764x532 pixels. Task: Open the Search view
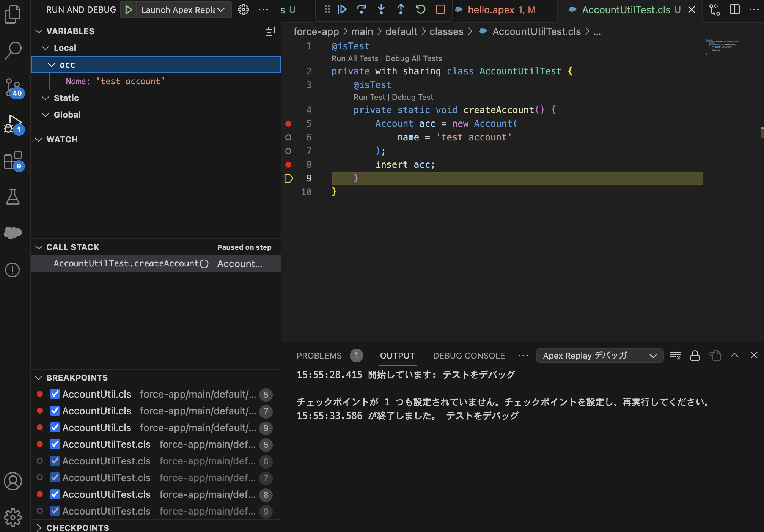coord(14,50)
